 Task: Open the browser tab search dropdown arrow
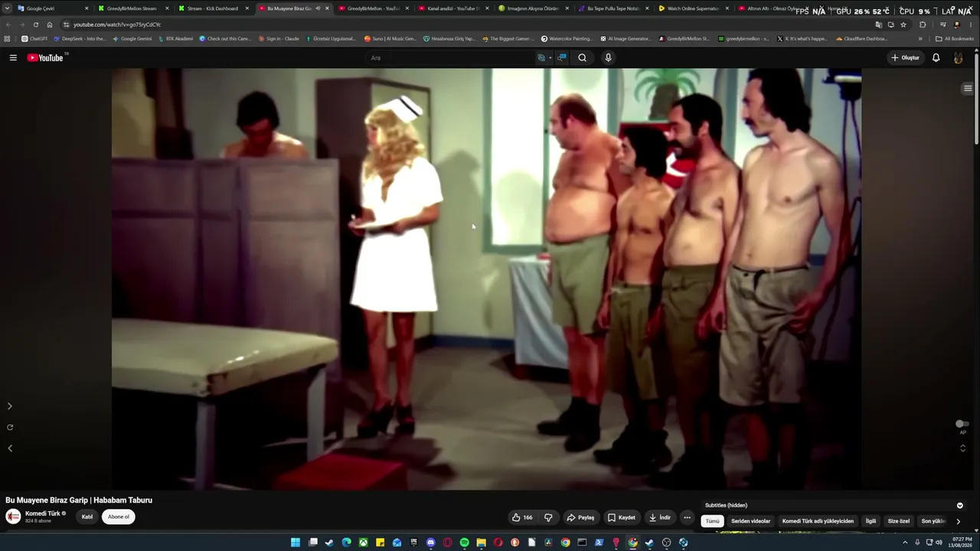click(8, 8)
